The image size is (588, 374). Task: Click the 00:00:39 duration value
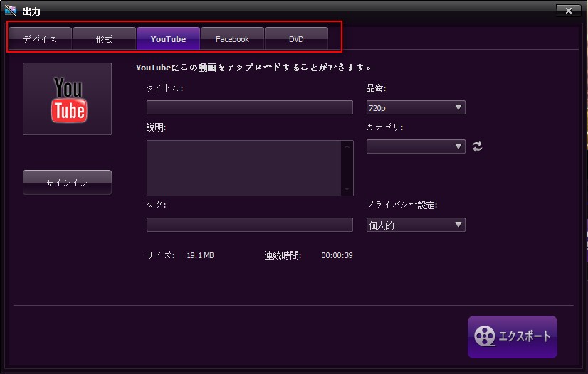click(337, 255)
